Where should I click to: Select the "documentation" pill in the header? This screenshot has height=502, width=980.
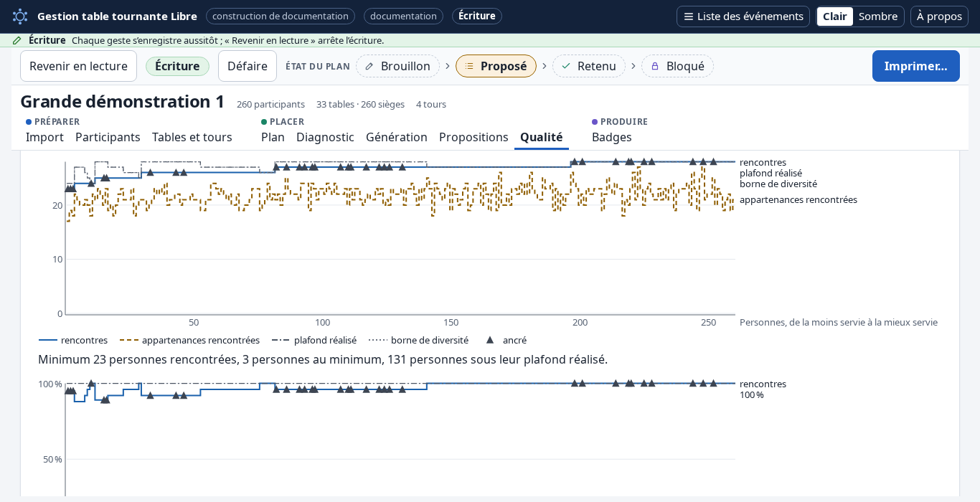pos(403,16)
